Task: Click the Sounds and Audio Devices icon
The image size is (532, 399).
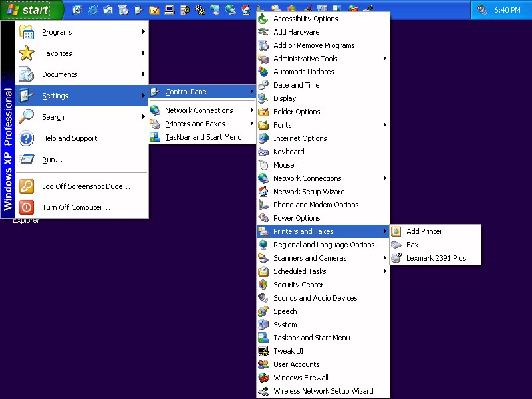Action: coord(263,298)
